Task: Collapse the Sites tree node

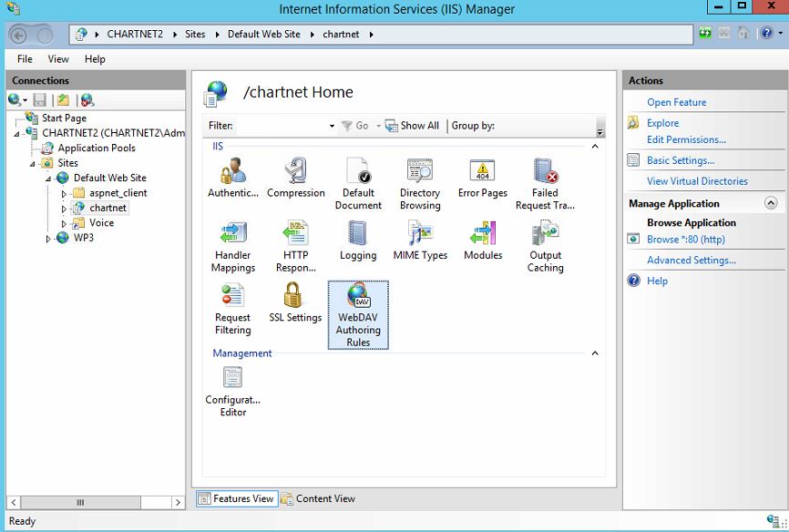Action: (x=33, y=164)
